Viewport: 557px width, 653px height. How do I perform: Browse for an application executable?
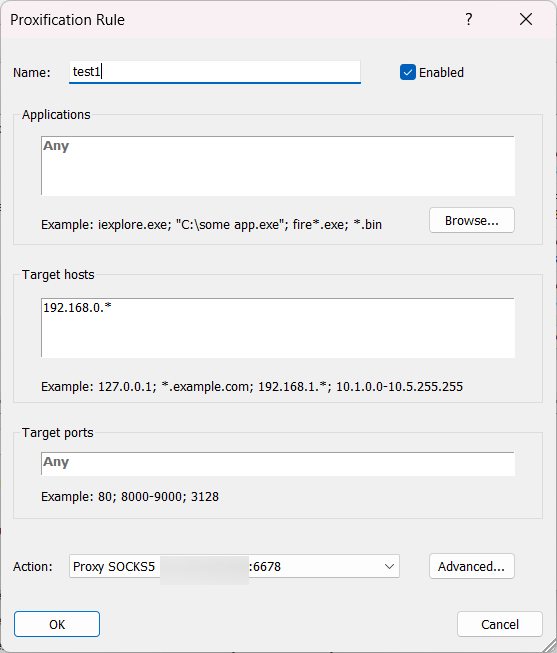(472, 220)
